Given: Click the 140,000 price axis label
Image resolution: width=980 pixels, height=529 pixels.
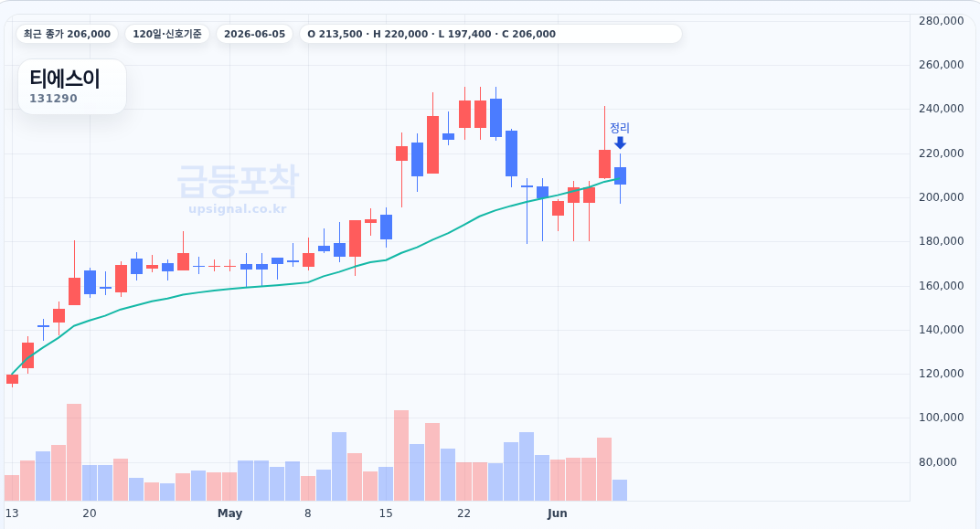Looking at the screenshot, I should point(942,329).
